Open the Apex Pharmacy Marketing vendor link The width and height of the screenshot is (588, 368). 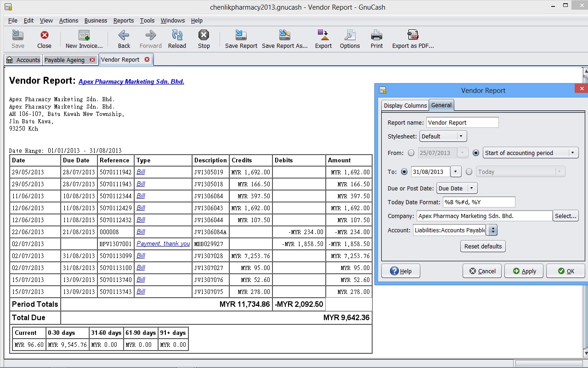(x=131, y=81)
